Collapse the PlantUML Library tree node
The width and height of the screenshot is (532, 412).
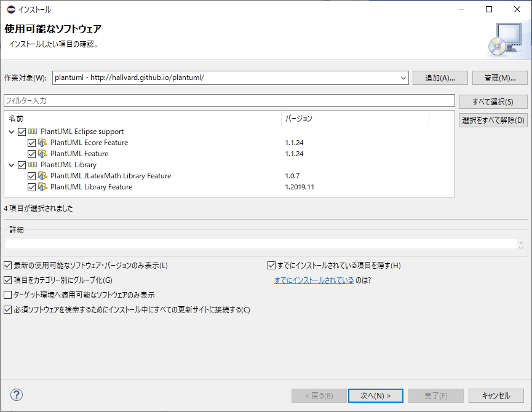12,165
